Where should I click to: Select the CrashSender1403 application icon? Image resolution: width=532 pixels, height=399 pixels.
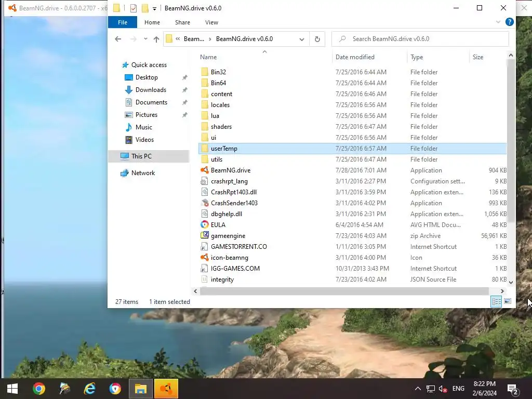click(205, 203)
